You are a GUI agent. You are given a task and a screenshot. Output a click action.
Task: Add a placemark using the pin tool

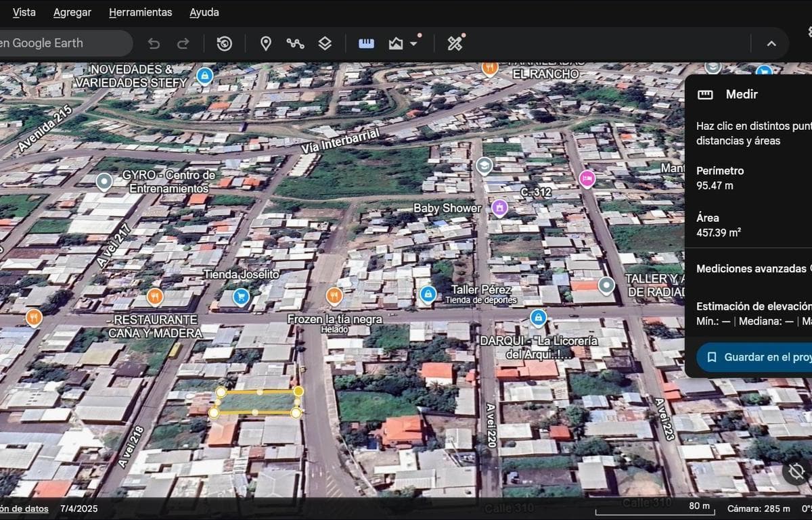coord(266,43)
